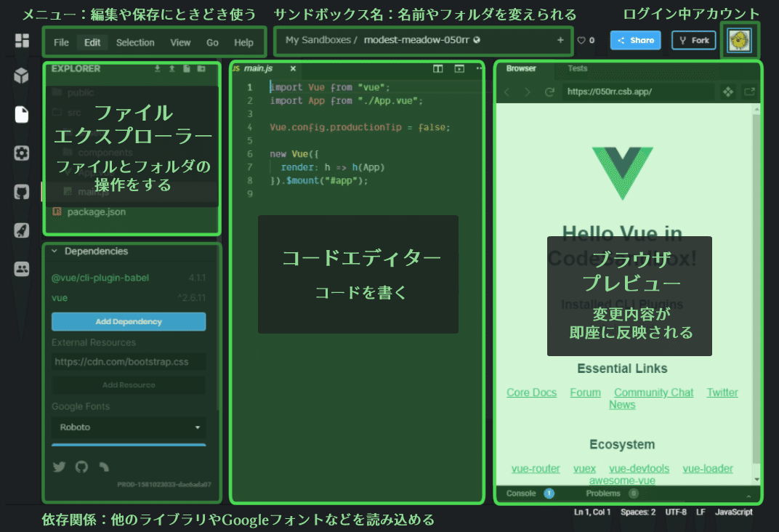
Task: Open the Roboto Google Fonts dropdown
Action: [x=128, y=427]
